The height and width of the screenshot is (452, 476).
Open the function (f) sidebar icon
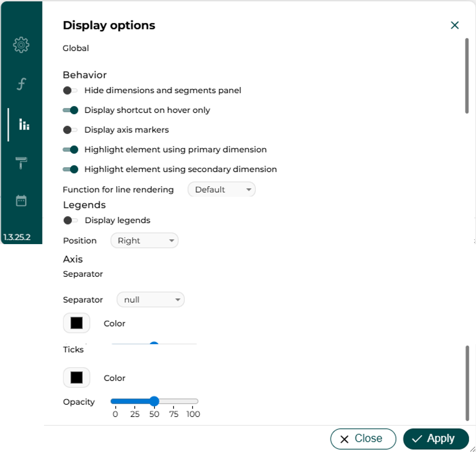21,84
